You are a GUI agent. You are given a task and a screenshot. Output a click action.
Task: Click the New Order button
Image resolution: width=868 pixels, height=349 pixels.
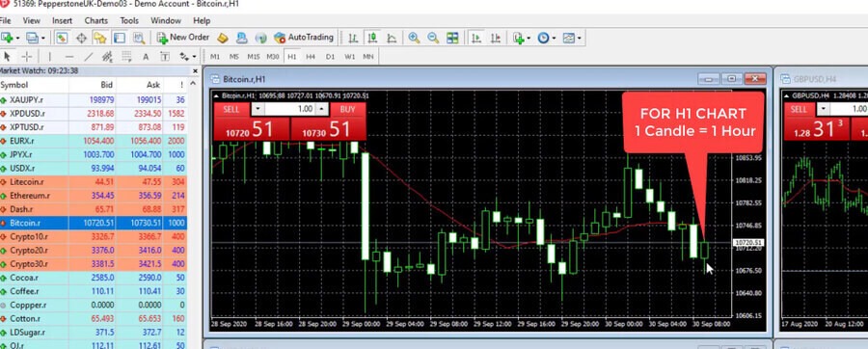tap(182, 38)
